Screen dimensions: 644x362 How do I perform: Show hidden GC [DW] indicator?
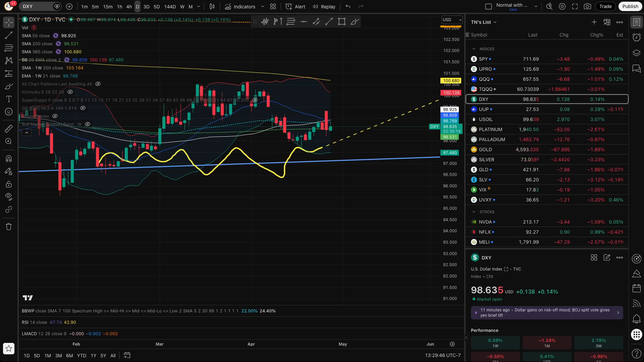coord(83,108)
